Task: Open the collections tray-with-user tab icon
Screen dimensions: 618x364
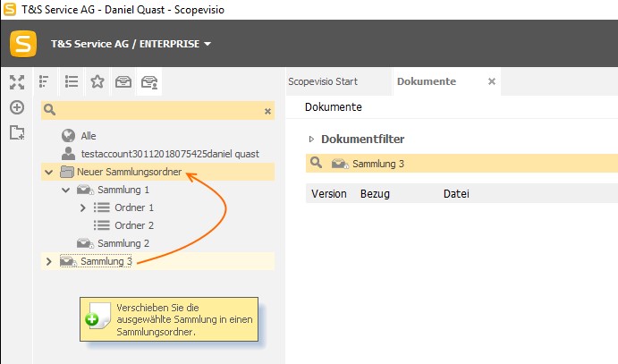Action: click(149, 82)
